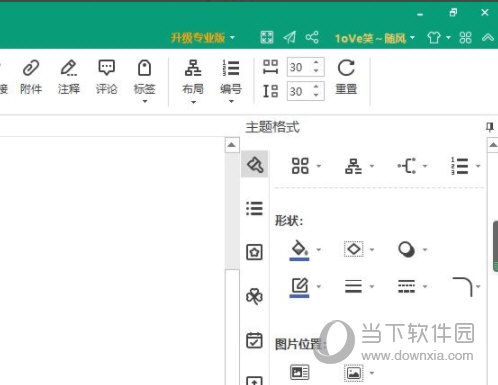Click the vertical spacing icon in ribbon
This screenshot has height=385, width=498.
click(270, 91)
